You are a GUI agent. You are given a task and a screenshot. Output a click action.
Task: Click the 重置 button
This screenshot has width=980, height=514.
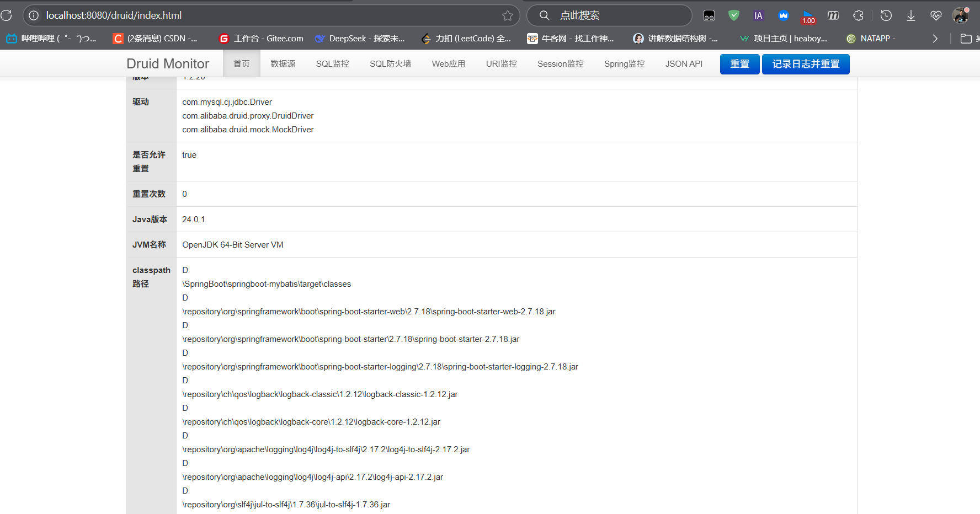[740, 64]
